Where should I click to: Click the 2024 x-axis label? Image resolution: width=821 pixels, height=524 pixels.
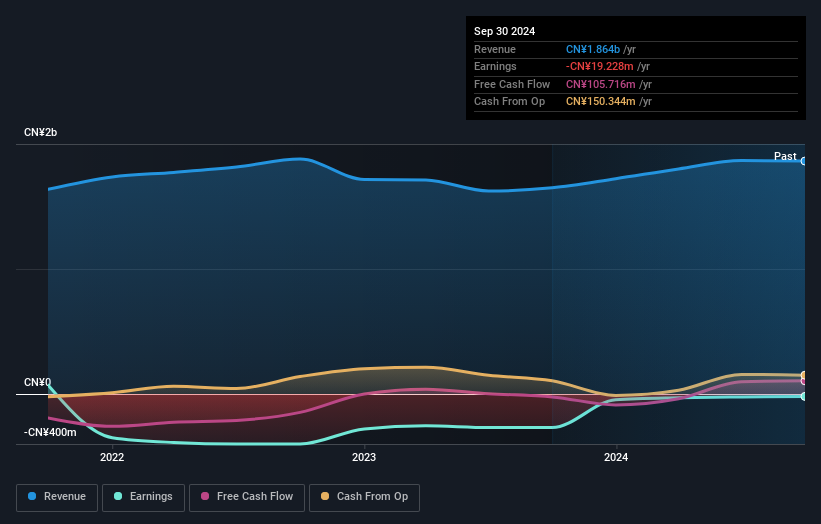click(x=616, y=457)
